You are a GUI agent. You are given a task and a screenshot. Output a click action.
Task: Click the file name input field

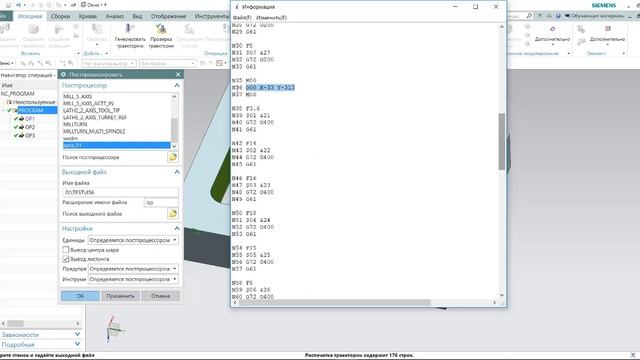[x=120, y=192]
